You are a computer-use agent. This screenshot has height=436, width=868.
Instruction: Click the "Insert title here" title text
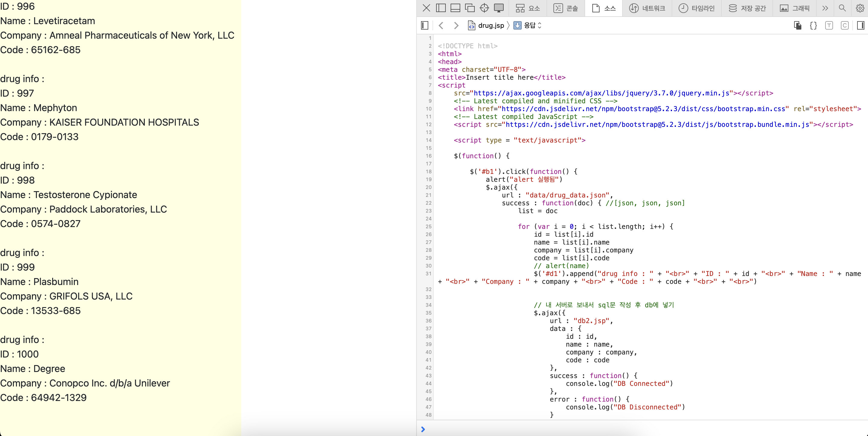tap(499, 77)
